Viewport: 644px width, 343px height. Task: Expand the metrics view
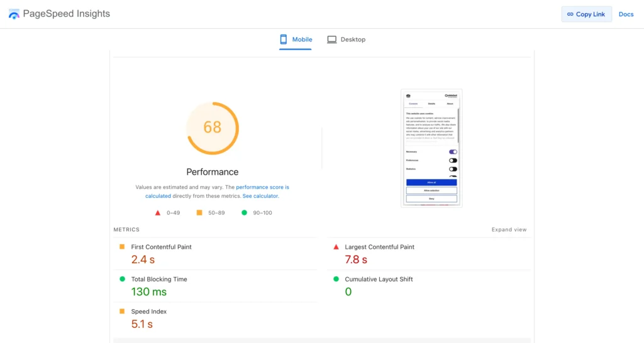(509, 229)
